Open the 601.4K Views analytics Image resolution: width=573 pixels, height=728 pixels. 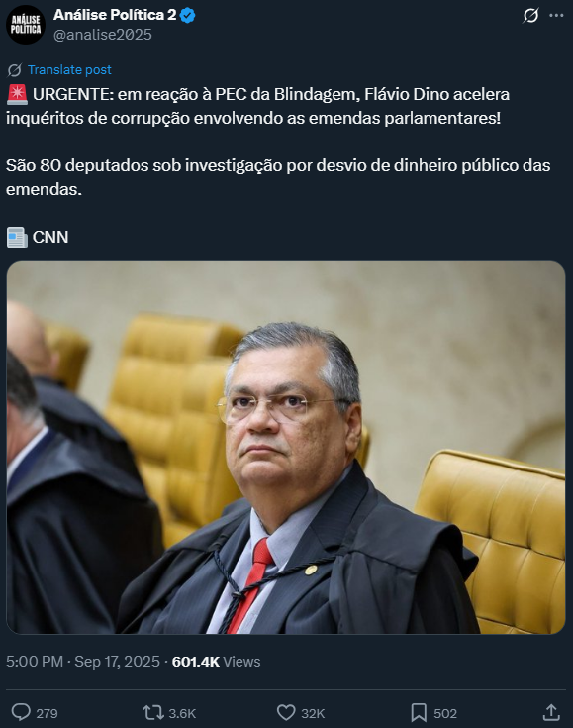click(216, 662)
